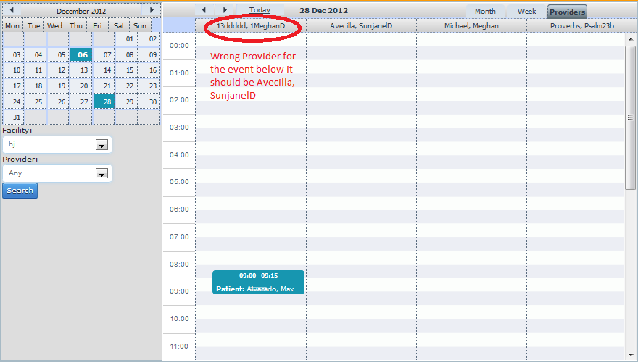Image resolution: width=638 pixels, height=364 pixels.
Task: Open the 09:00 - 09:15 appointment event
Action: point(258,282)
